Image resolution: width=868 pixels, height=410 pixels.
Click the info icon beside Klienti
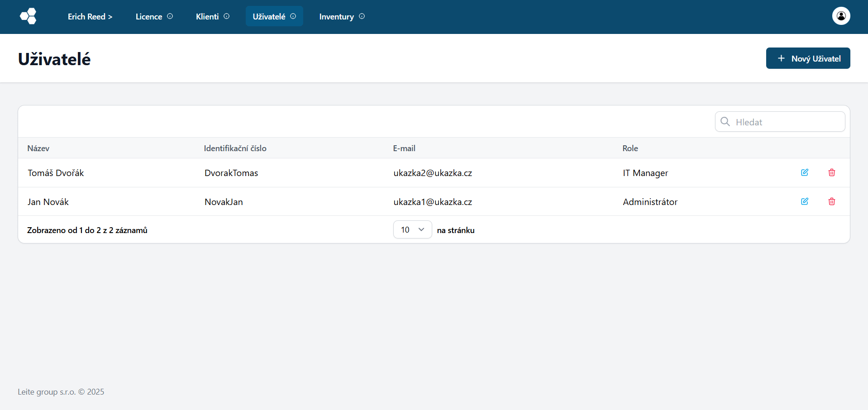coord(227,16)
